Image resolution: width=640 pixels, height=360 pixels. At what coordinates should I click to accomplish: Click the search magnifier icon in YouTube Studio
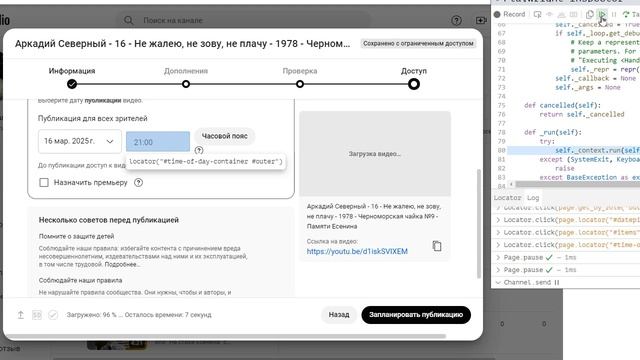129,20
